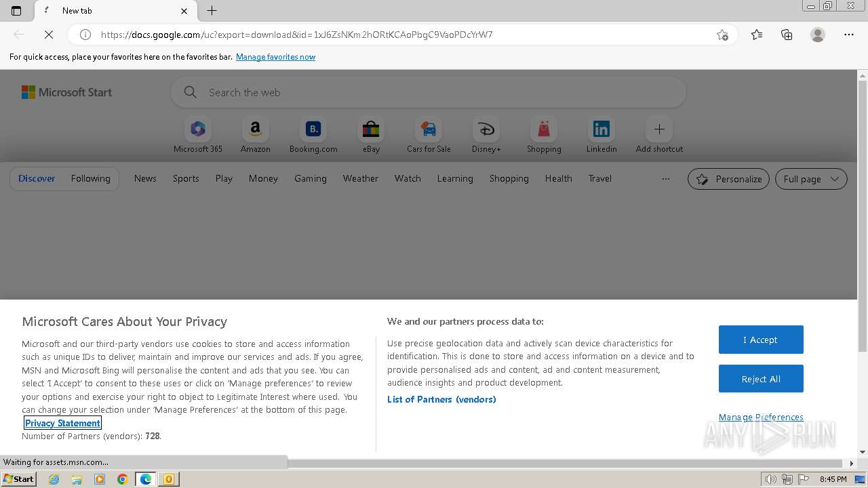
Task: Expand the Full page layout dropdown
Action: click(x=811, y=179)
